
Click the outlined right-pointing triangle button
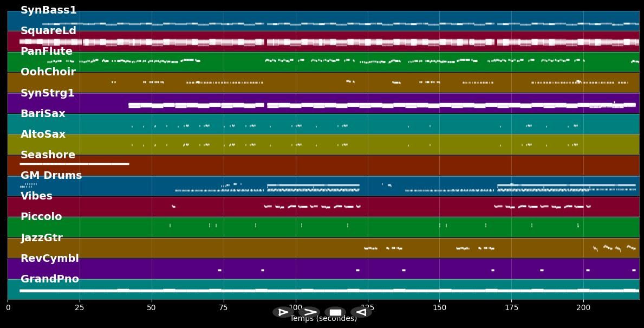click(283, 312)
